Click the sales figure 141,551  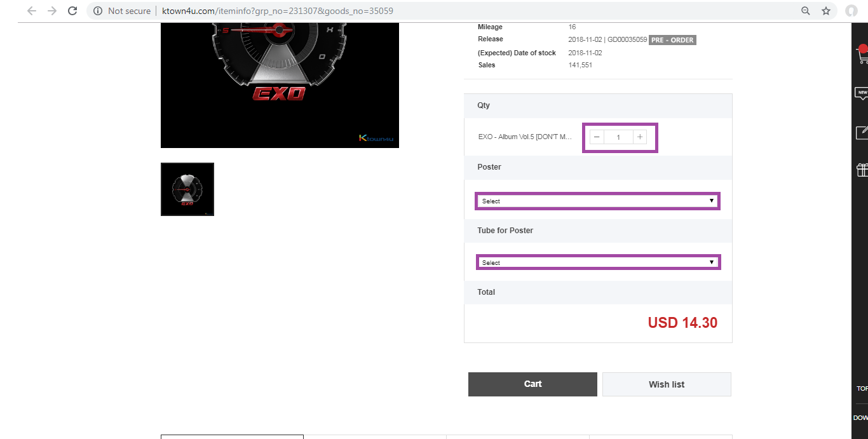click(x=580, y=65)
